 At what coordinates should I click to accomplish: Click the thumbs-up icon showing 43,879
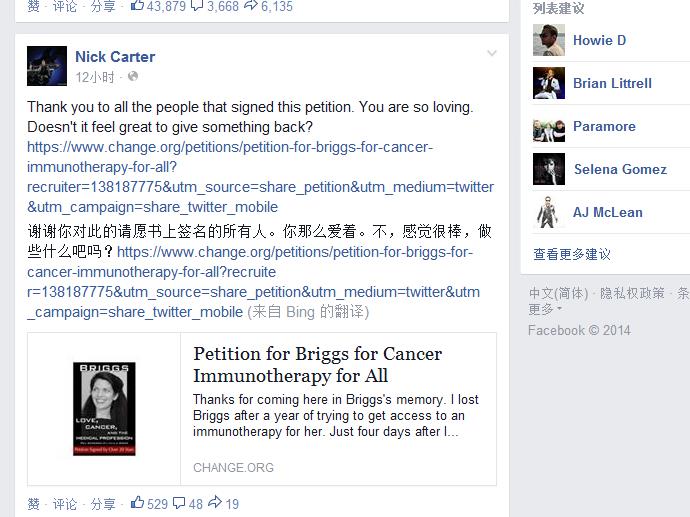point(137,5)
